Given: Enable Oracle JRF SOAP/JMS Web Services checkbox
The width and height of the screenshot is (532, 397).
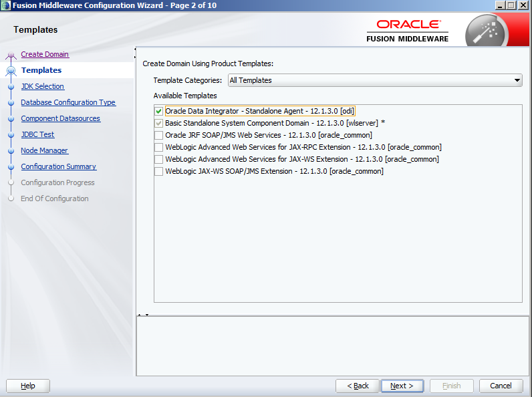Looking at the screenshot, I should point(158,136).
